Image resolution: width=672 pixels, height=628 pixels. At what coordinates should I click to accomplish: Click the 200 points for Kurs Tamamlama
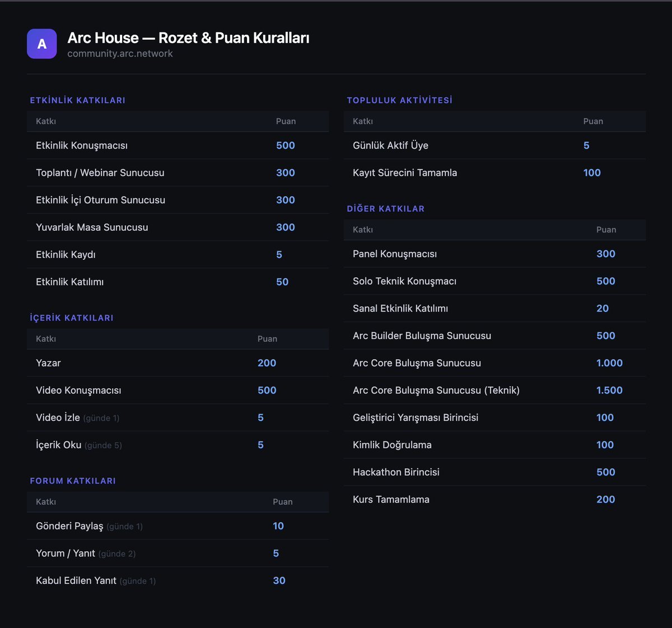tap(606, 500)
